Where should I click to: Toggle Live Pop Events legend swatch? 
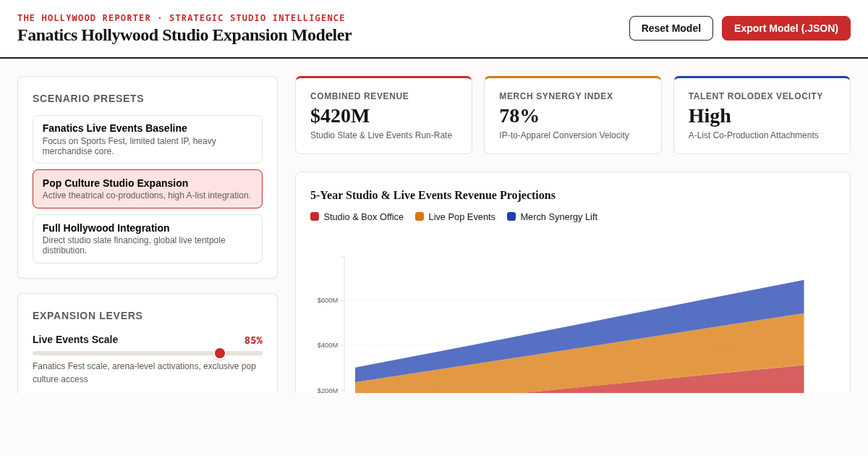pyautogui.click(x=420, y=216)
